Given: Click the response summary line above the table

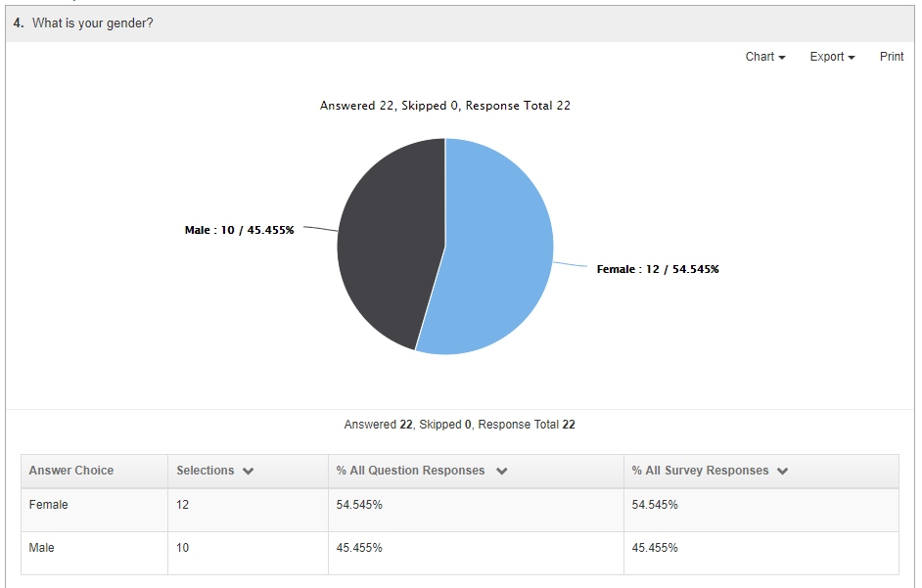Looking at the screenshot, I should (459, 425).
